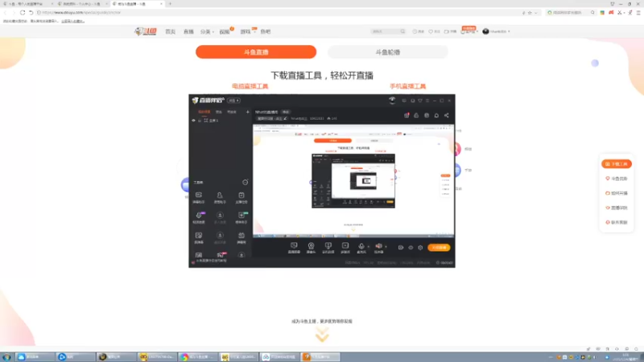This screenshot has width=644, height=362.
Task: Add a multimedia source
Action: [345, 248]
